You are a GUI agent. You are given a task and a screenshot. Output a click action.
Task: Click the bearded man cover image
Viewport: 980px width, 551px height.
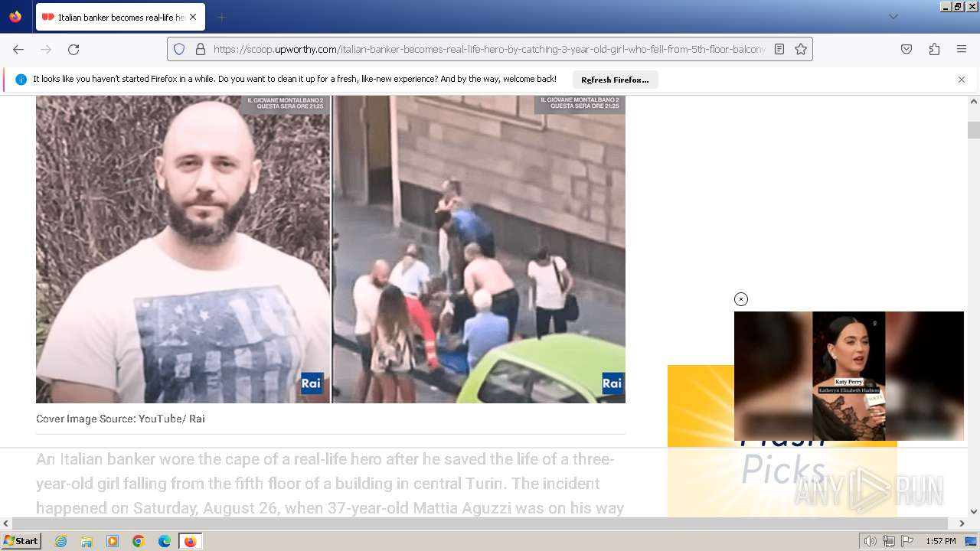183,249
